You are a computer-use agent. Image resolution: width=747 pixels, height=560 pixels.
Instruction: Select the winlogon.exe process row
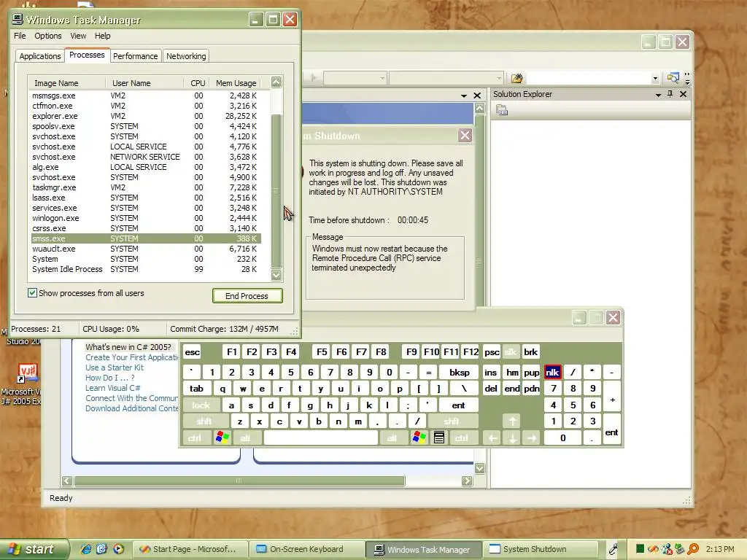[146, 218]
